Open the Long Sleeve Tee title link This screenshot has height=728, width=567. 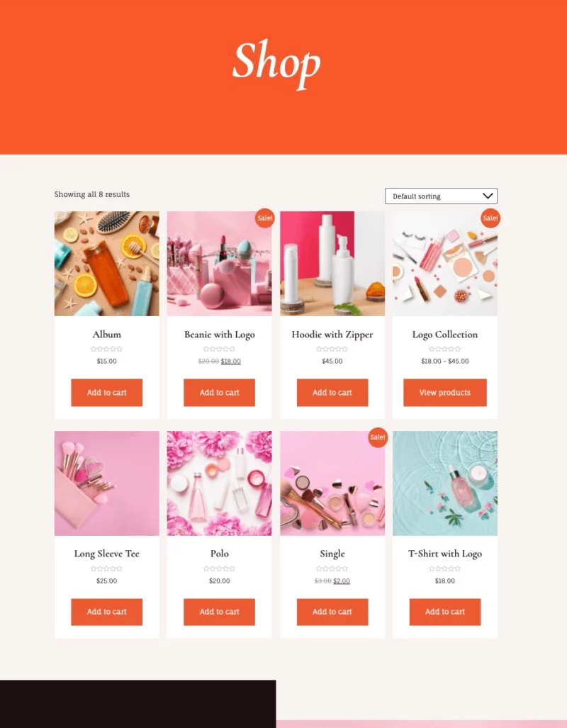(x=107, y=554)
